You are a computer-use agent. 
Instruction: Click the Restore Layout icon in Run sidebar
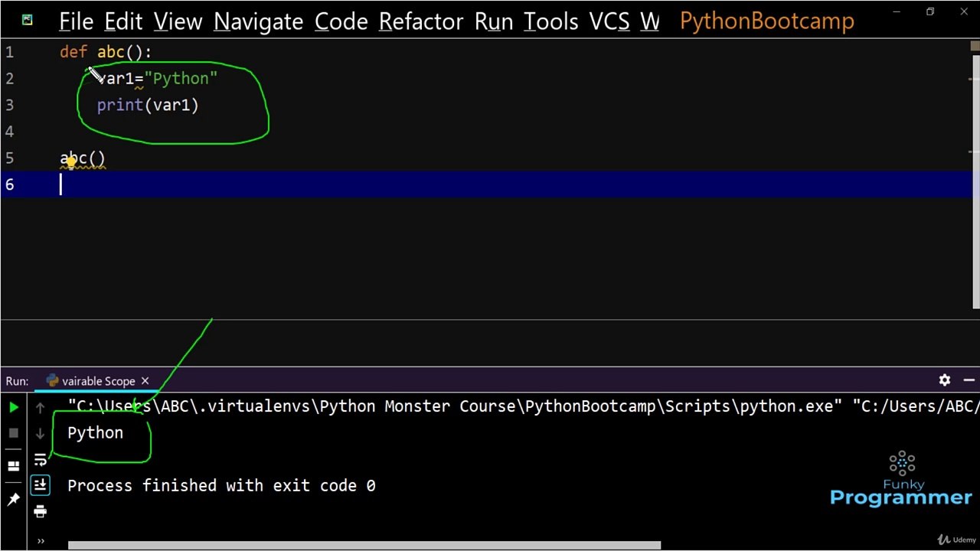pyautogui.click(x=13, y=466)
